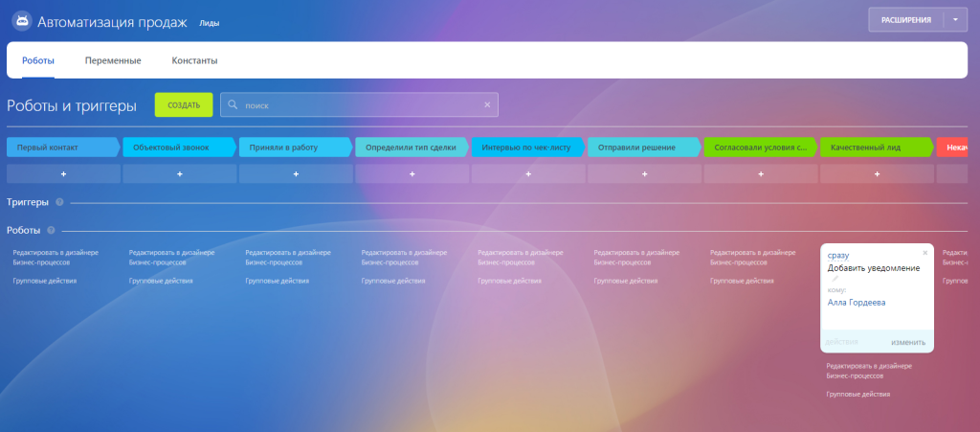
Task: Switch to the Переменные tab
Action: [113, 60]
